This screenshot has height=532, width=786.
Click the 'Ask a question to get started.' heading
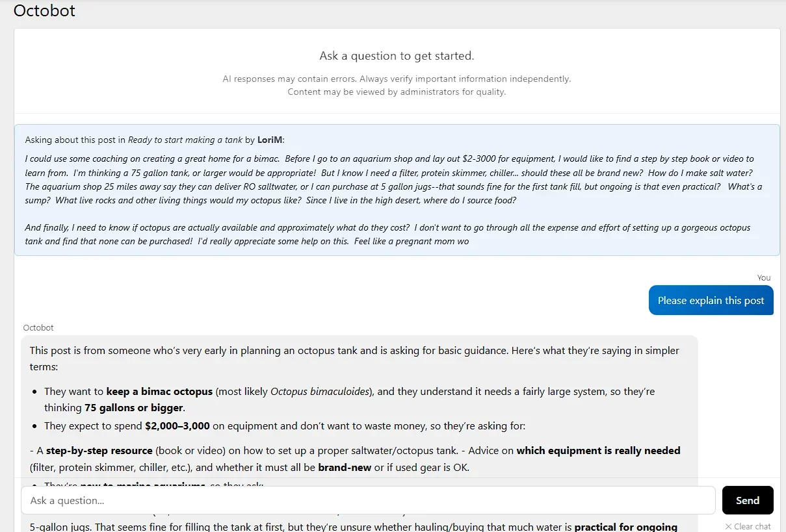click(x=397, y=56)
